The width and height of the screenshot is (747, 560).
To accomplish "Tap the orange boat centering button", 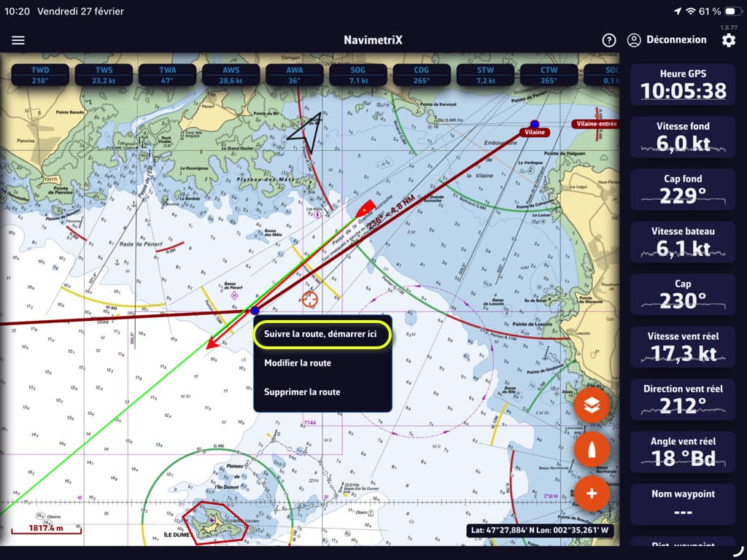I will pyautogui.click(x=592, y=450).
